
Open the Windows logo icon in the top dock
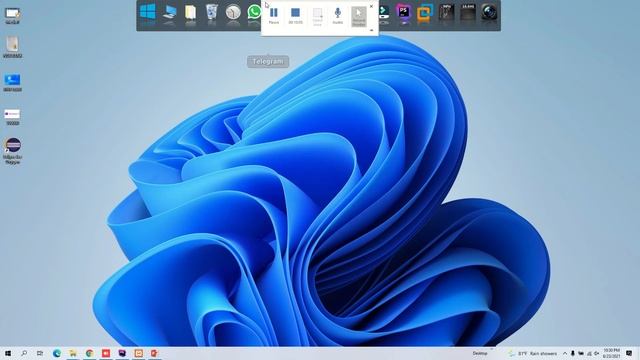point(147,13)
